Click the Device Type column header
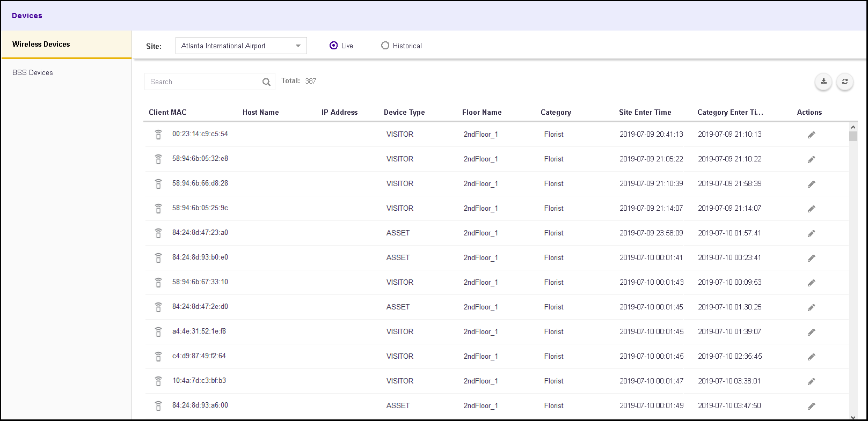The height and width of the screenshot is (421, 868). (404, 112)
